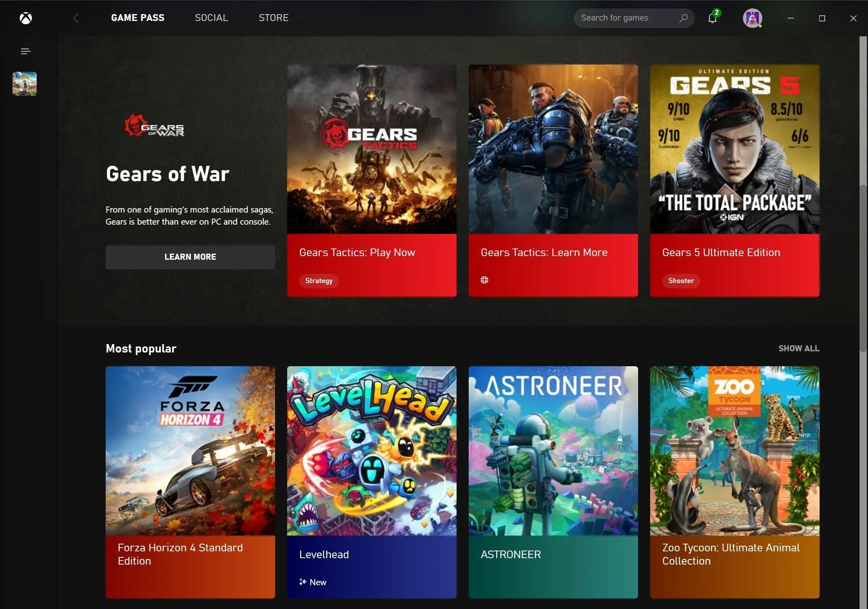Click the Shooter genre tag on Gears 5
The height and width of the screenshot is (609, 868).
681,280
